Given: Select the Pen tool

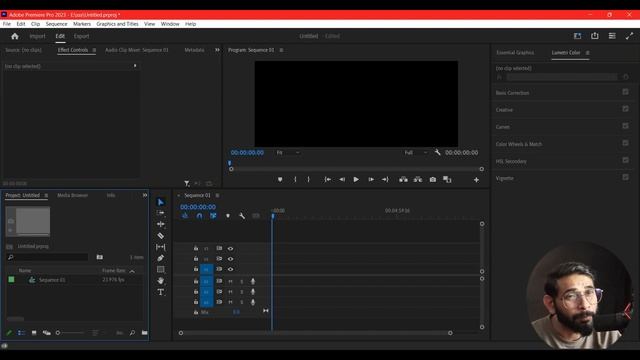Looking at the screenshot, I should pyautogui.click(x=160, y=258).
